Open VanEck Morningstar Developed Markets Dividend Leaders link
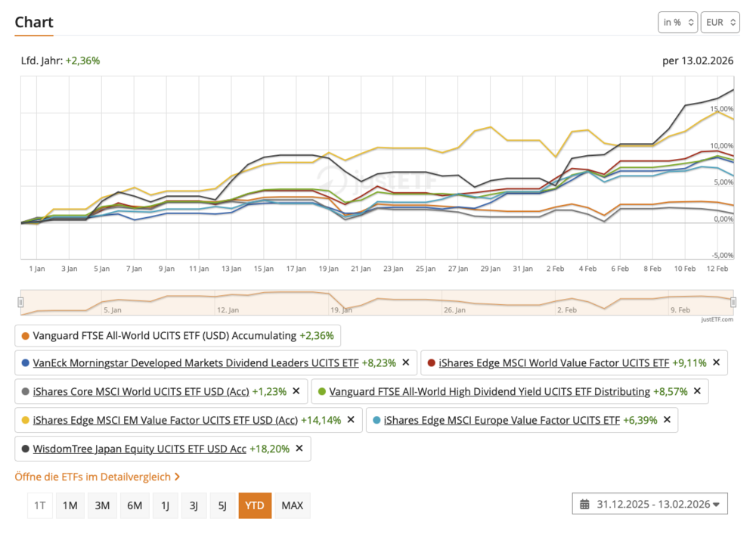Viewport: 756px width, 541px height. [x=195, y=363]
